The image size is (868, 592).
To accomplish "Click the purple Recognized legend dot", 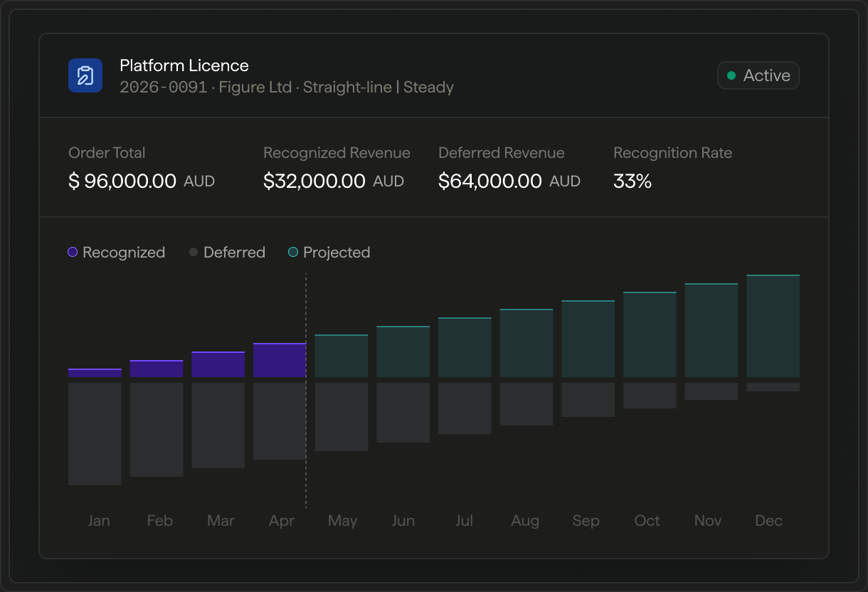I will click(x=73, y=252).
